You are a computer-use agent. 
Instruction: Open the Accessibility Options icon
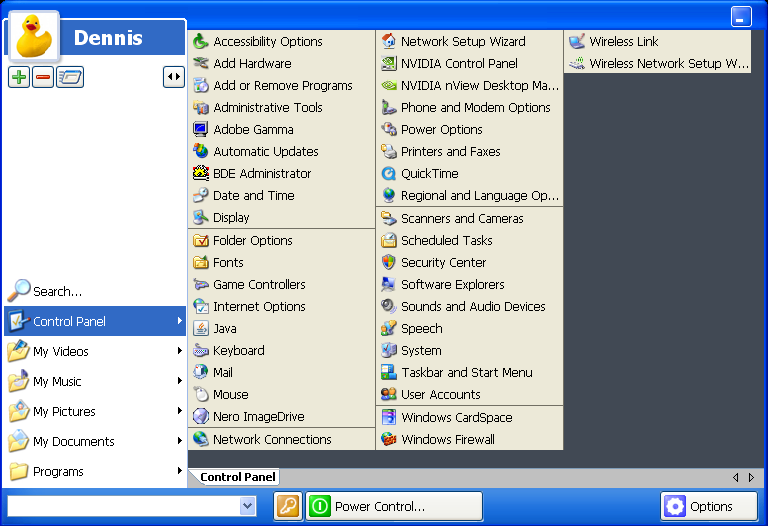pos(201,41)
